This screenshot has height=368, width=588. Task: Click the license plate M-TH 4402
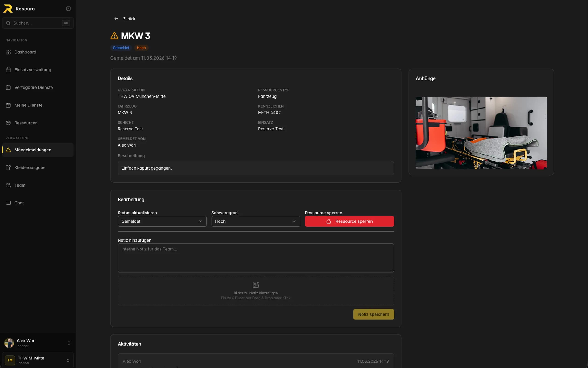269,112
